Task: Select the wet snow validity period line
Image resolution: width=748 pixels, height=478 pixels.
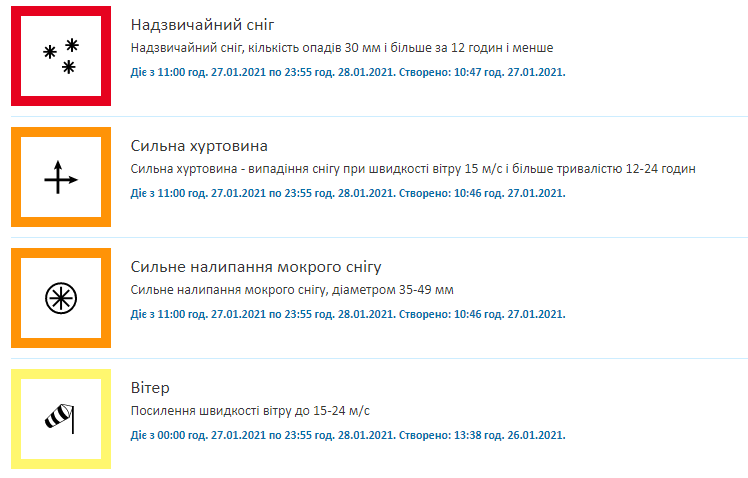Action: click(x=348, y=314)
